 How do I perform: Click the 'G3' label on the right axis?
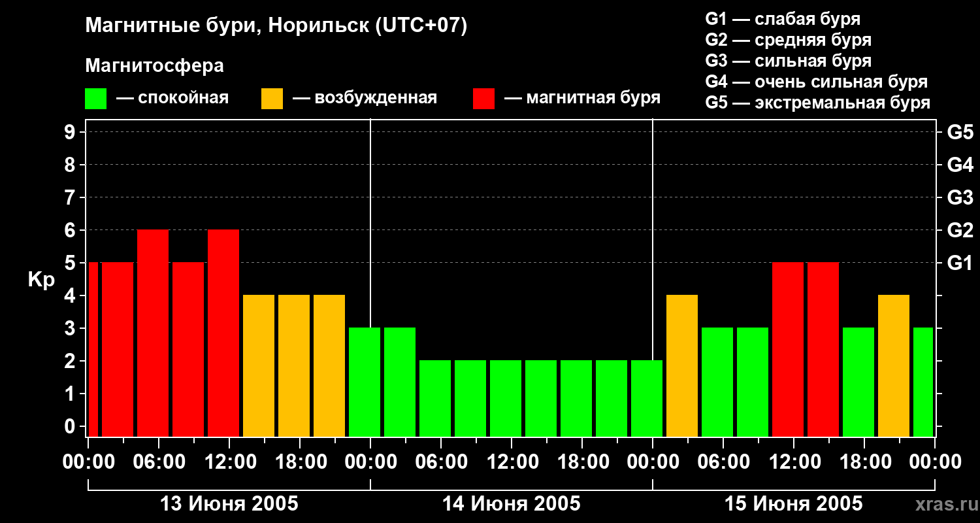click(x=960, y=197)
